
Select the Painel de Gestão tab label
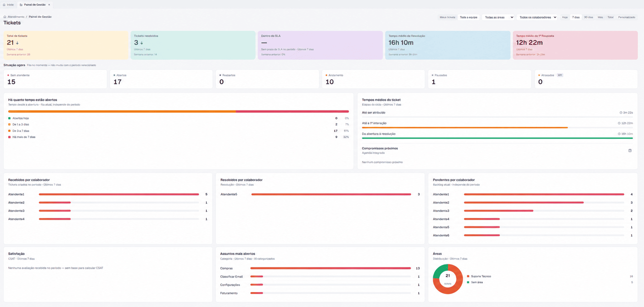click(x=35, y=5)
